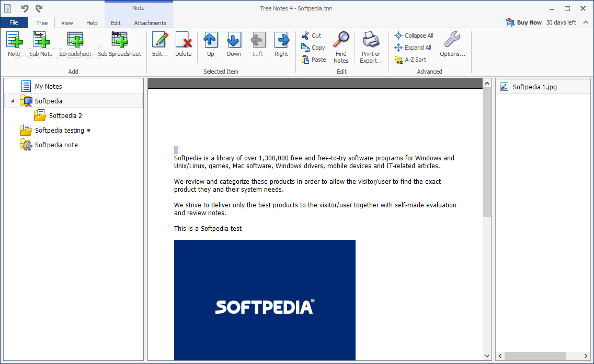
Task: Open Find Notes search
Action: click(341, 48)
